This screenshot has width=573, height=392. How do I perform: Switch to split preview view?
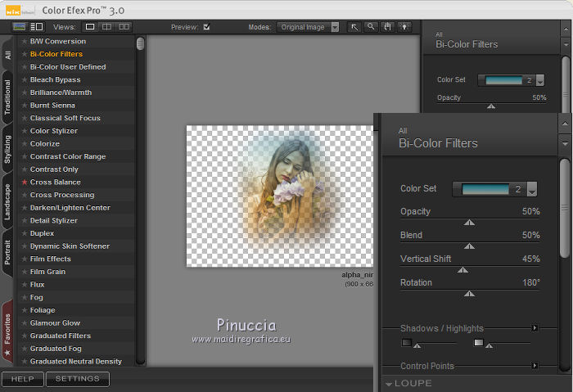(107, 27)
